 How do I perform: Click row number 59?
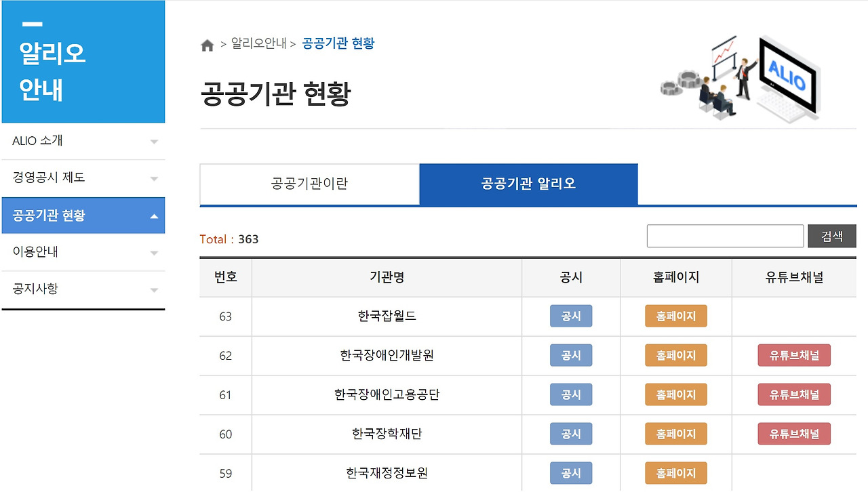(226, 474)
